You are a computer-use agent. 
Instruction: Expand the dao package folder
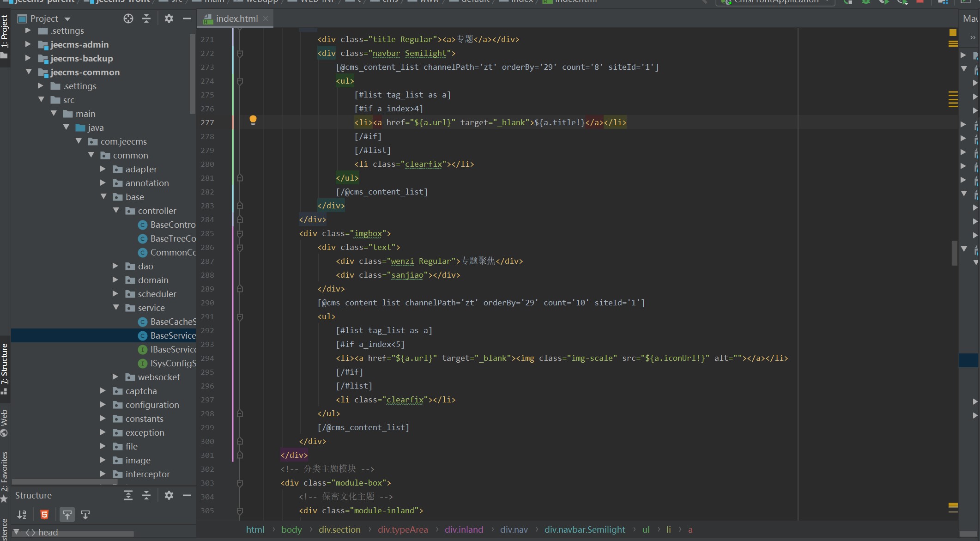pyautogui.click(x=116, y=266)
